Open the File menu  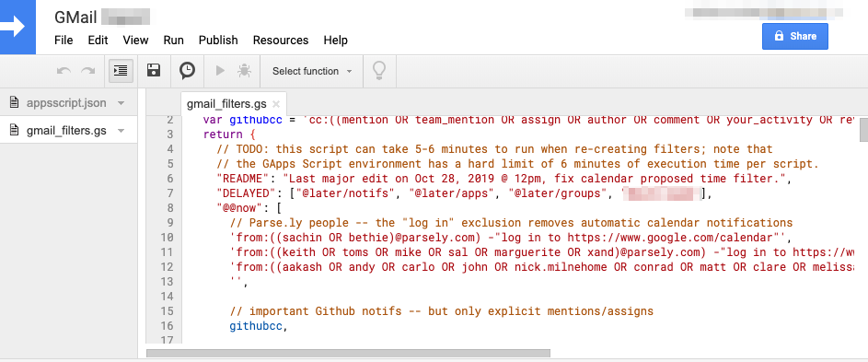(x=64, y=40)
